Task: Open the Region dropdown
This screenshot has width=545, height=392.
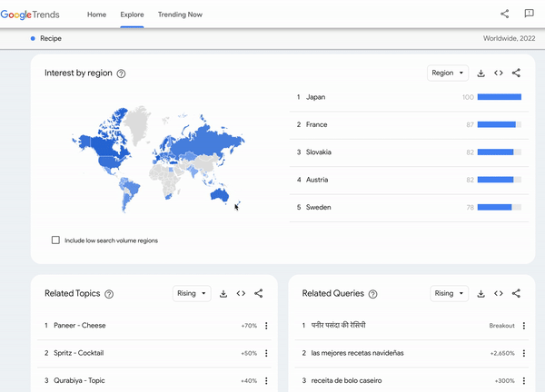Action: [447, 73]
